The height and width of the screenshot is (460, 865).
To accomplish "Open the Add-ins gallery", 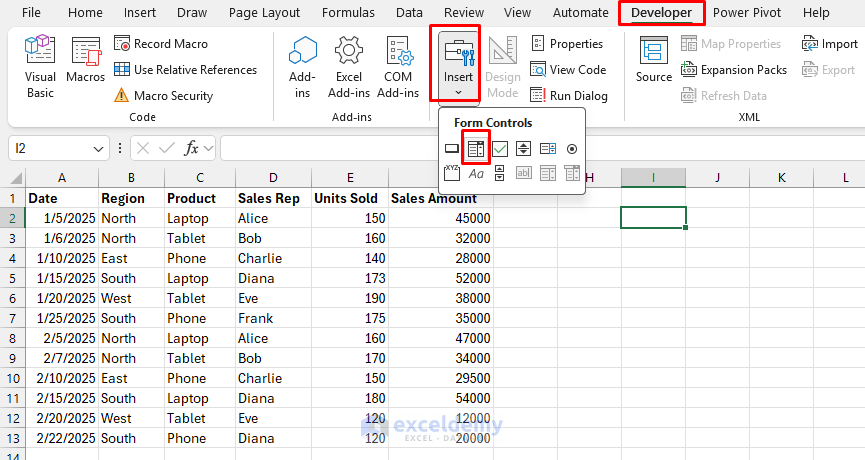I will [x=302, y=66].
